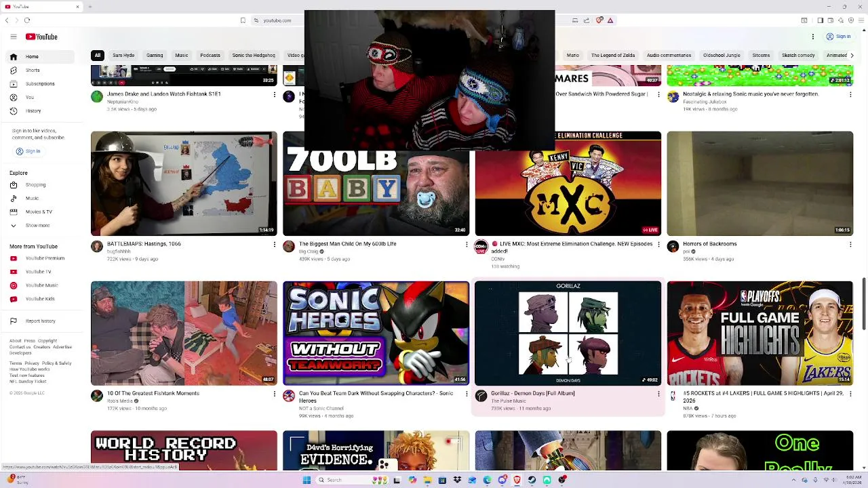This screenshot has width=868, height=488.
Task: Open Horrors of Backrooms video title
Action: click(710, 244)
